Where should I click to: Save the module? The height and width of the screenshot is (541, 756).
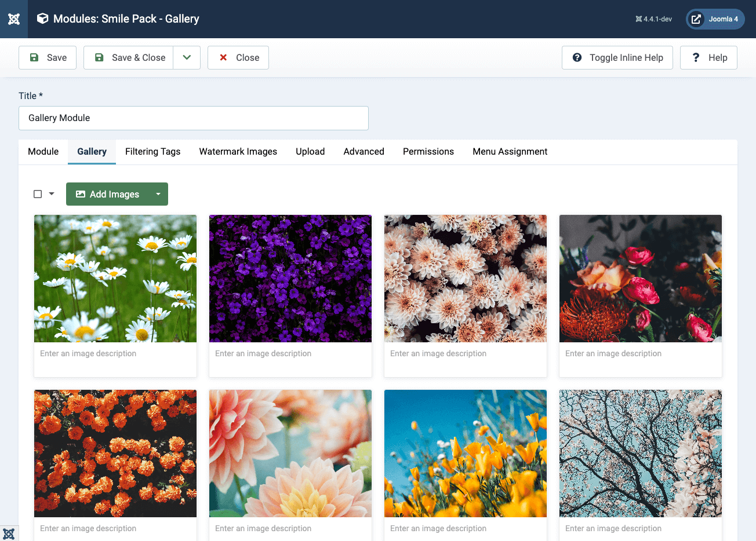48,57
